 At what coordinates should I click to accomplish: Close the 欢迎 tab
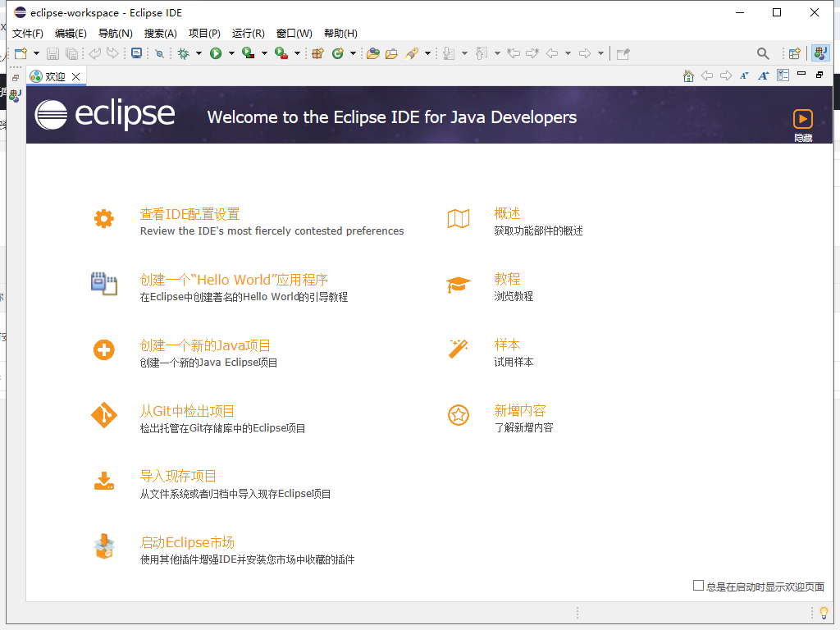(x=76, y=76)
